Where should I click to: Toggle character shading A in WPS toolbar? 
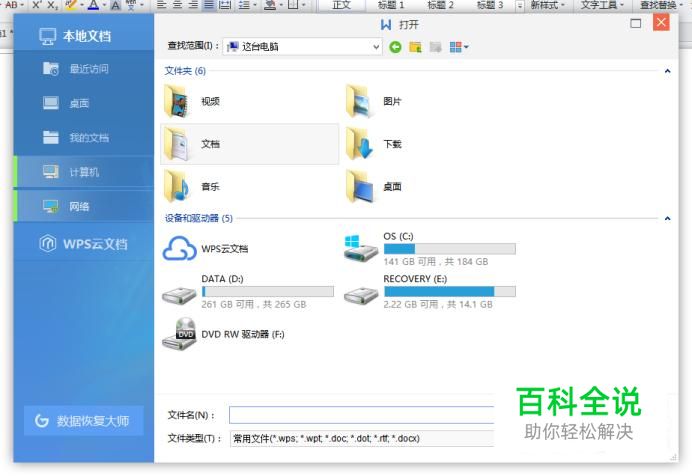(x=115, y=5)
